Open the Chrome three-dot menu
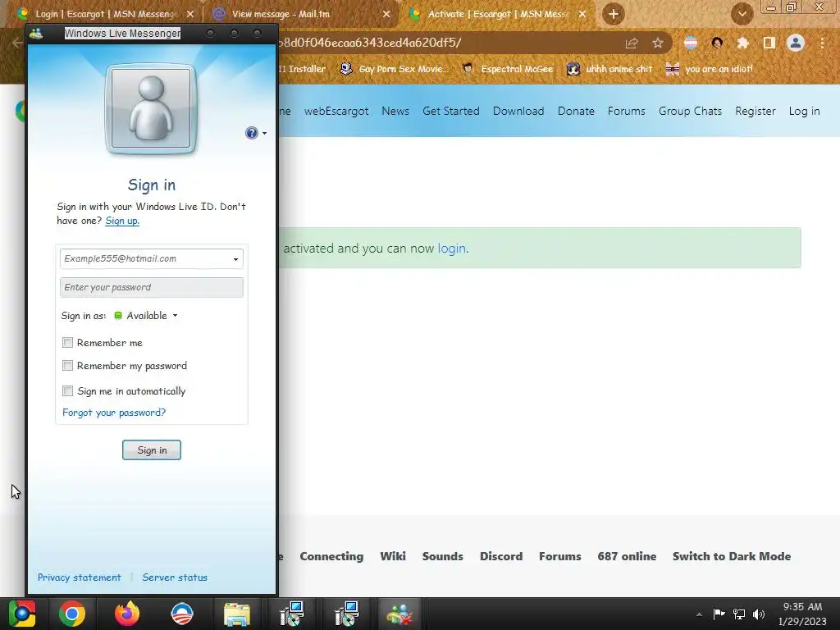The height and width of the screenshot is (630, 840). [x=822, y=43]
